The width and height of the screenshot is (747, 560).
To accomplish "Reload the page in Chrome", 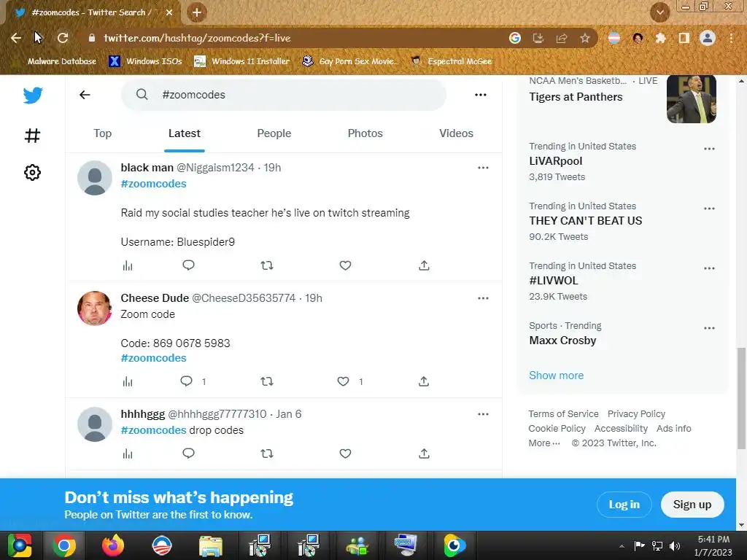I will [63, 38].
